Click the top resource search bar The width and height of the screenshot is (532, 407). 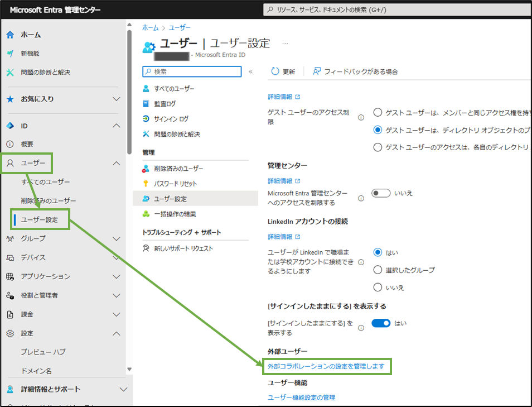397,10
